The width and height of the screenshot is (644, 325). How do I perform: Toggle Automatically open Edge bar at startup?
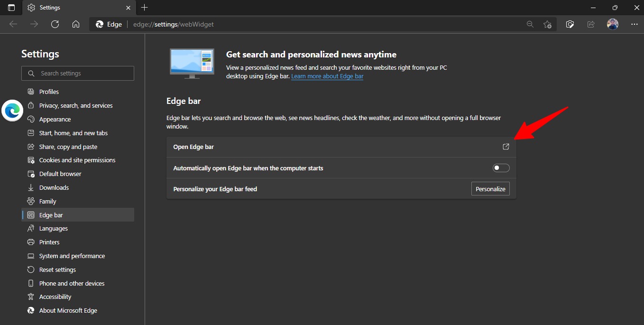(501, 168)
